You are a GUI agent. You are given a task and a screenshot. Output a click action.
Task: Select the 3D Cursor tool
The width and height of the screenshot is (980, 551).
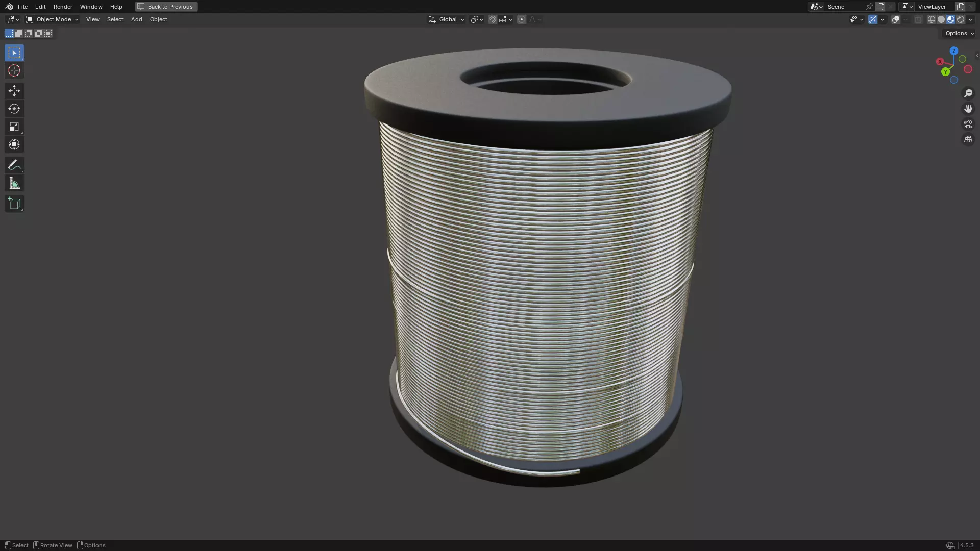coord(14,70)
